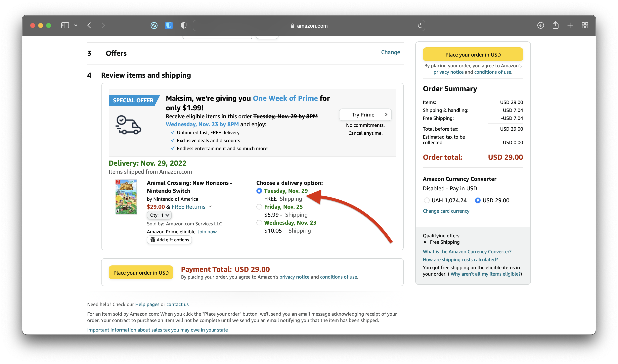The height and width of the screenshot is (364, 618).
Task: Click Change next to Offers
Action: [390, 52]
